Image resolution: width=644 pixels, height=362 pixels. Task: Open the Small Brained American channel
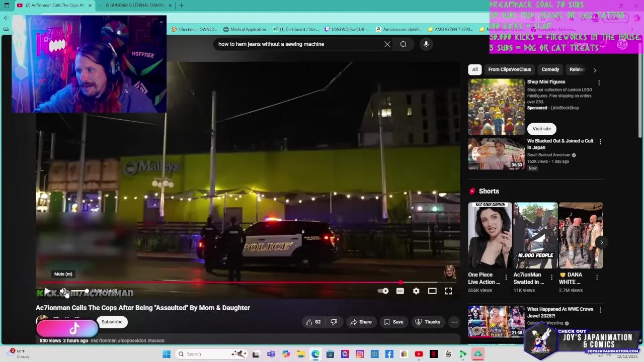[548, 155]
